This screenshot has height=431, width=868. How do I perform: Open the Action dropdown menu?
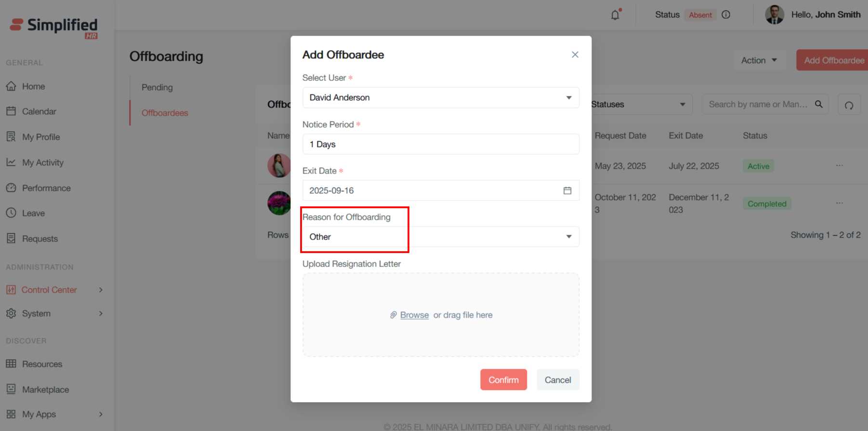pos(759,60)
